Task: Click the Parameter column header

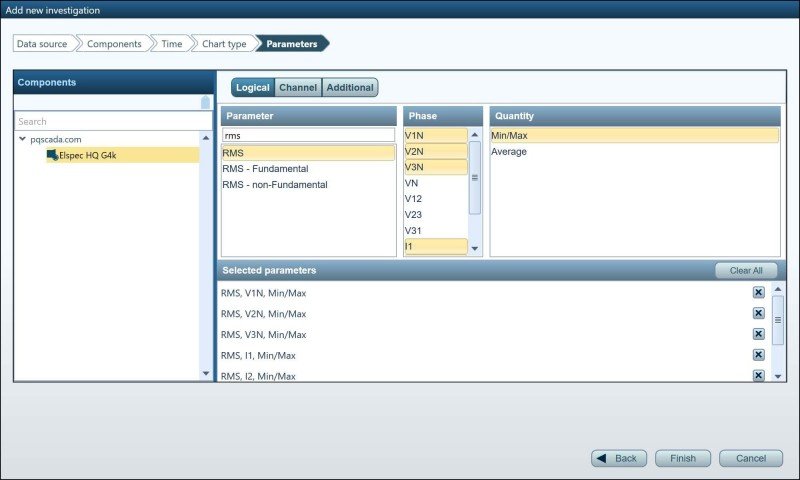Action: 308,116
